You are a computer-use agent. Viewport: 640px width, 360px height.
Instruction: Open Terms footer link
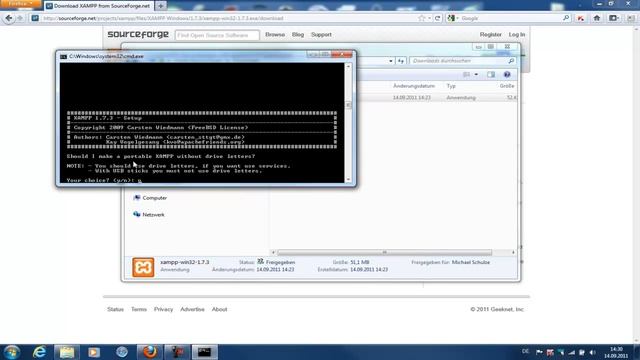(139, 309)
